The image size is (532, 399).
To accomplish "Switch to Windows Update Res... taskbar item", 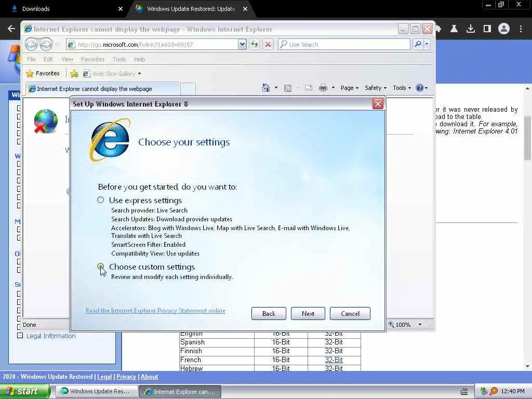I will tap(96, 391).
